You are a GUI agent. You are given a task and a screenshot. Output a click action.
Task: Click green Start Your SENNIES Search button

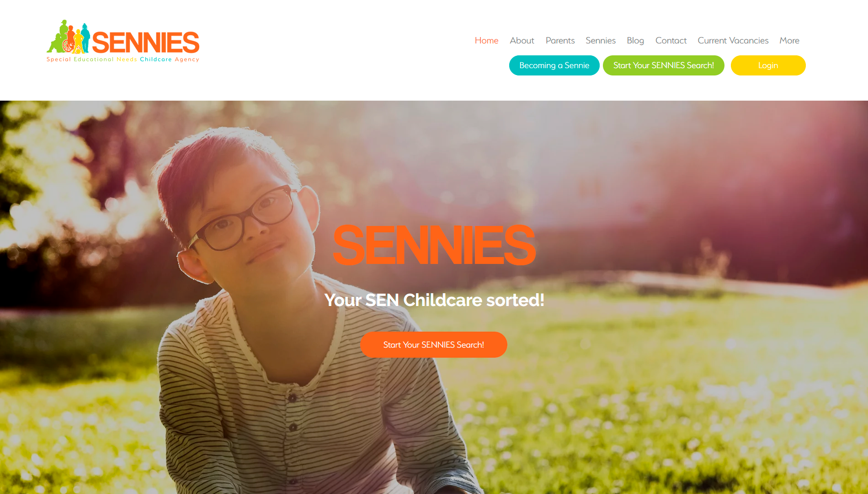[x=664, y=65]
